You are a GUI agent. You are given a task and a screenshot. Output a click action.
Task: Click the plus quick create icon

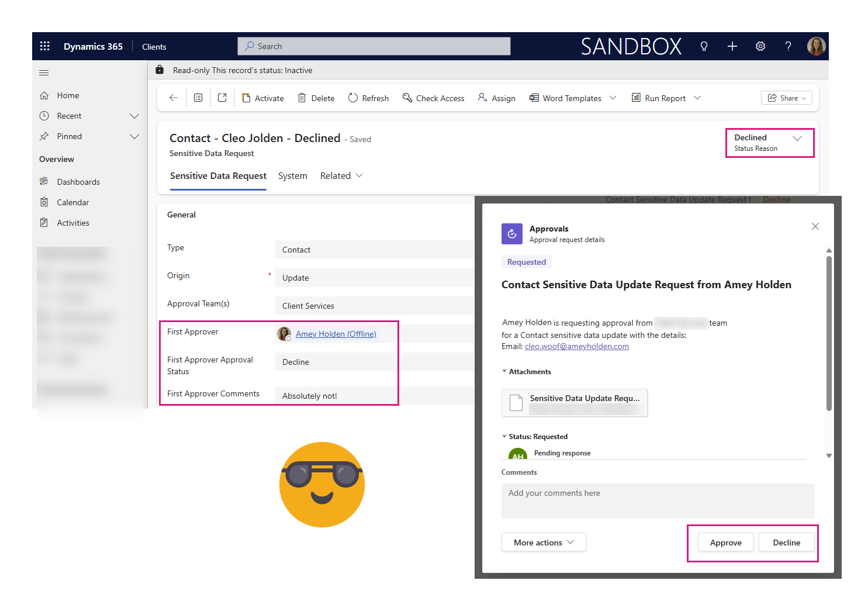(x=732, y=46)
